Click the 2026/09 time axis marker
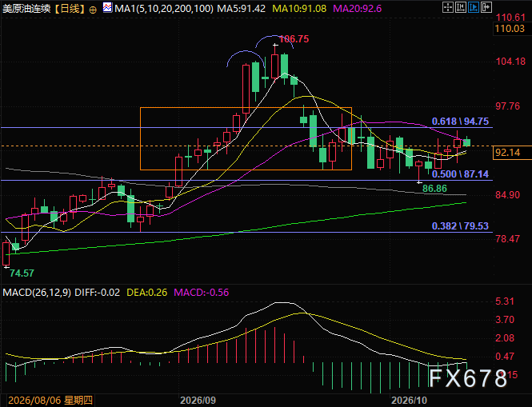Screen dimensions: 532x407 pyautogui.click(x=198, y=401)
